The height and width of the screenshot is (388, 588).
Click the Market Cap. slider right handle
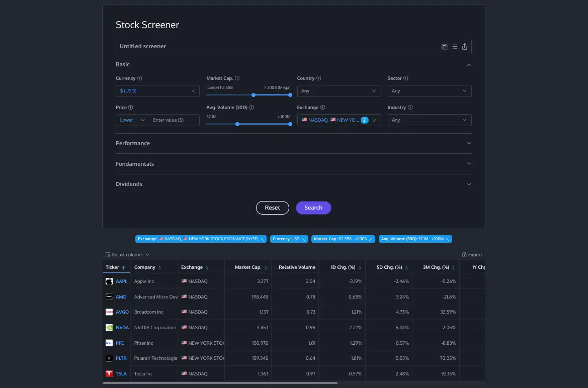point(290,95)
